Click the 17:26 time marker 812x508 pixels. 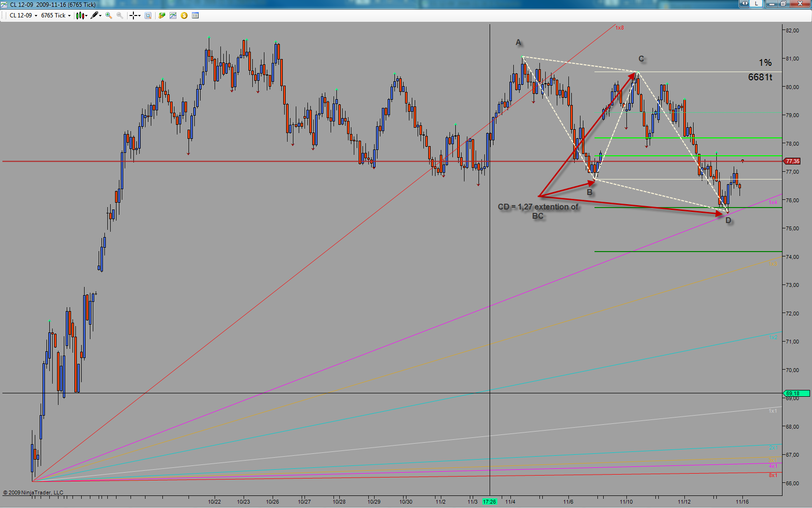[x=489, y=502]
